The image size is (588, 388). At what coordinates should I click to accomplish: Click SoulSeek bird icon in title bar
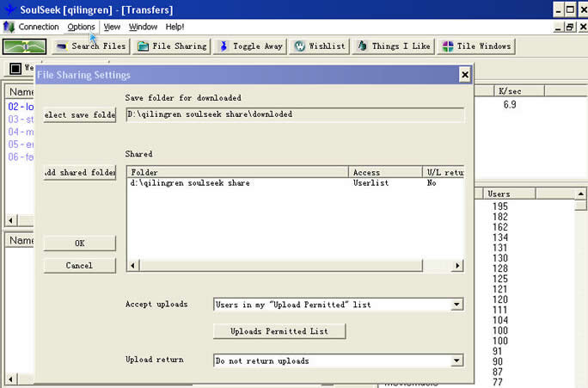point(9,9)
